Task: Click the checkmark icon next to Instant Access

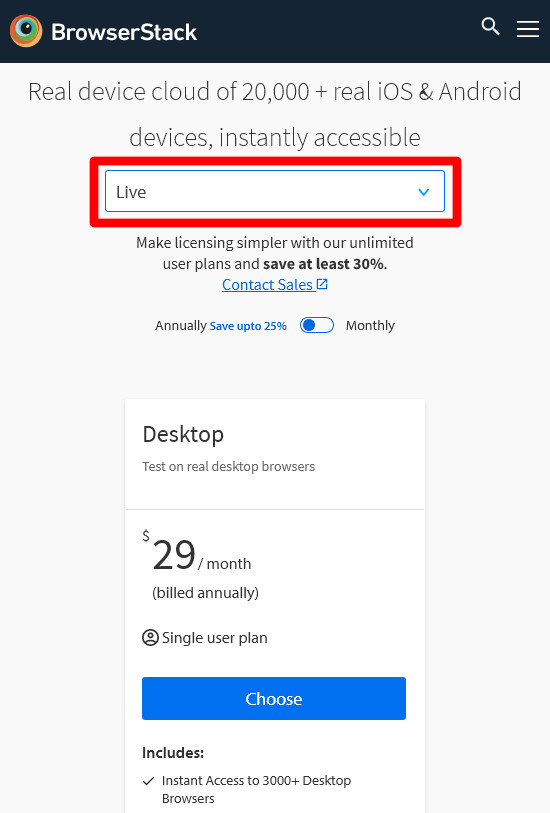Action: pos(148,781)
